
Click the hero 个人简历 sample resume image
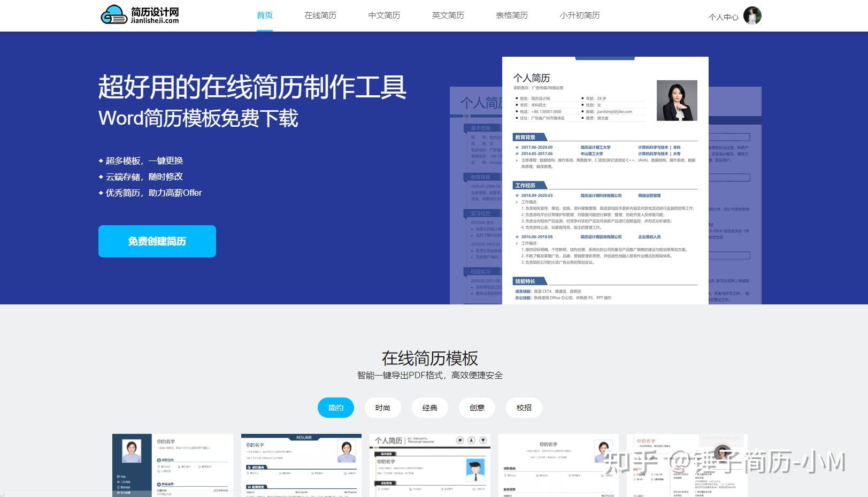tap(605, 181)
